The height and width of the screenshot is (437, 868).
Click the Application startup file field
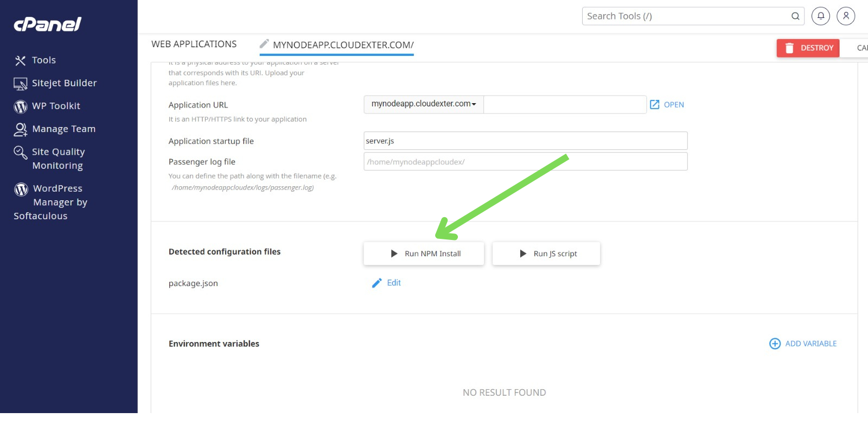click(x=525, y=141)
